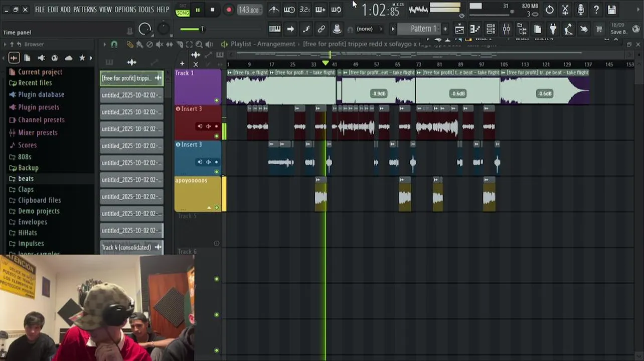644x361 pixels.
Task: Add a new pattern with plus button
Action: (445, 29)
